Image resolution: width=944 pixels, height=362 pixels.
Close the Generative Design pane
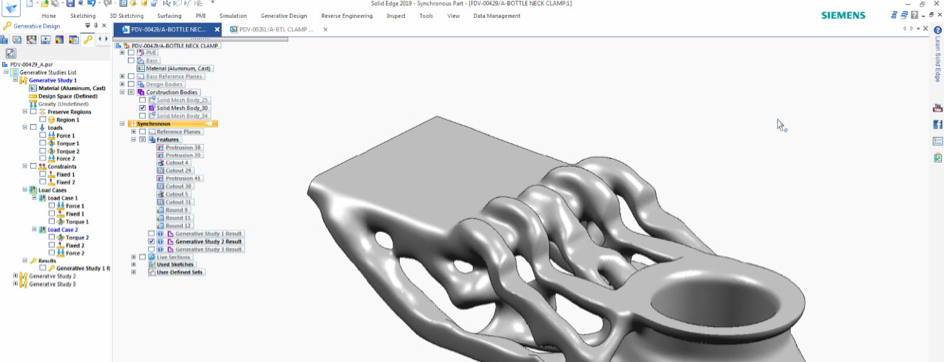[x=104, y=26]
